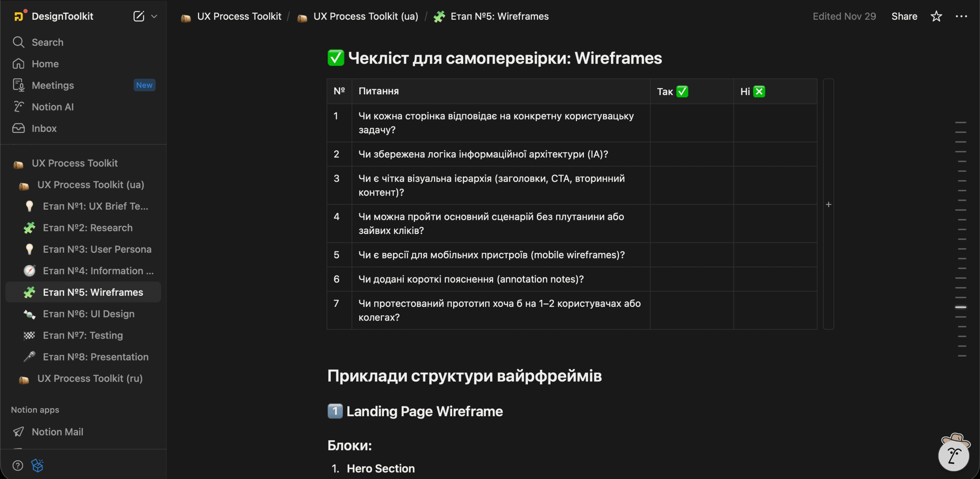The image size is (980, 479).
Task: Click the new page compose icon
Action: point(138,16)
